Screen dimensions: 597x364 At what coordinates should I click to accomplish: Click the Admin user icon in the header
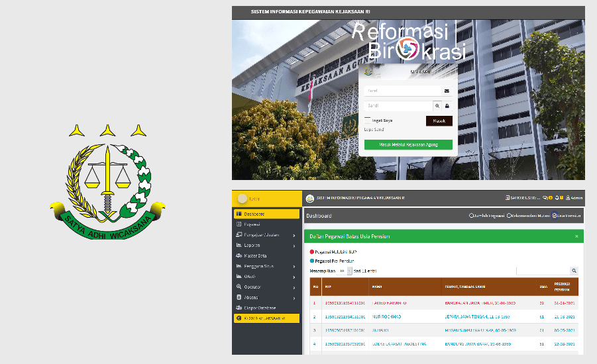click(568, 198)
